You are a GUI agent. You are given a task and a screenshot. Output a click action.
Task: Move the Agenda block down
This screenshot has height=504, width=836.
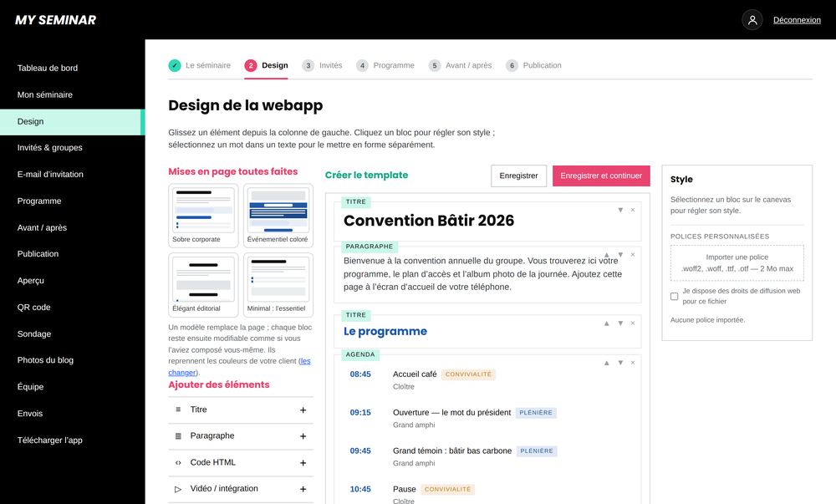(x=620, y=363)
